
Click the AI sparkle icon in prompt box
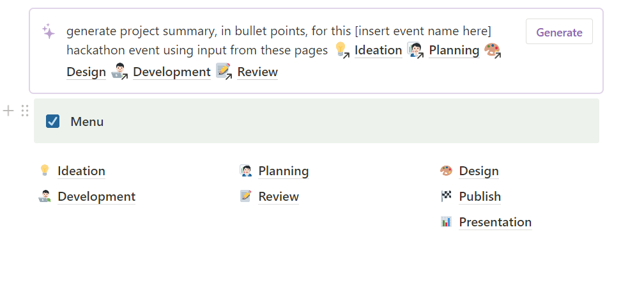[49, 31]
